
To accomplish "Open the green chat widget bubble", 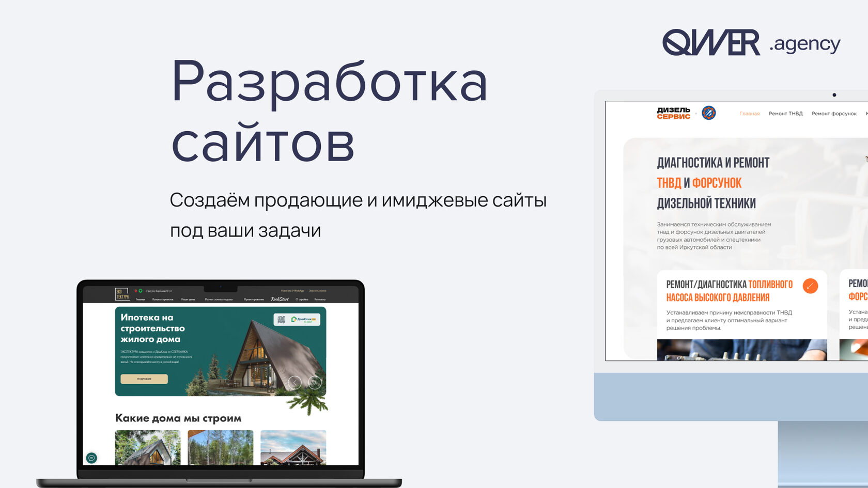I will coord(91,458).
